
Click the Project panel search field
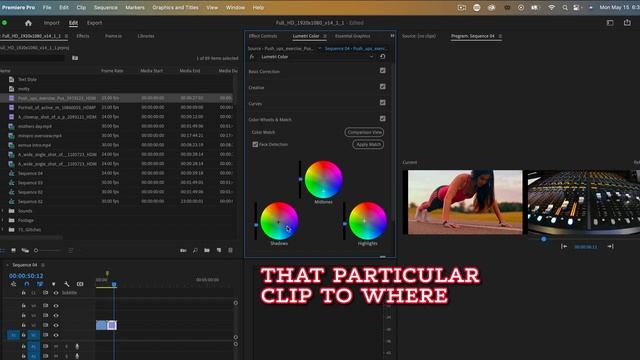pos(33,58)
